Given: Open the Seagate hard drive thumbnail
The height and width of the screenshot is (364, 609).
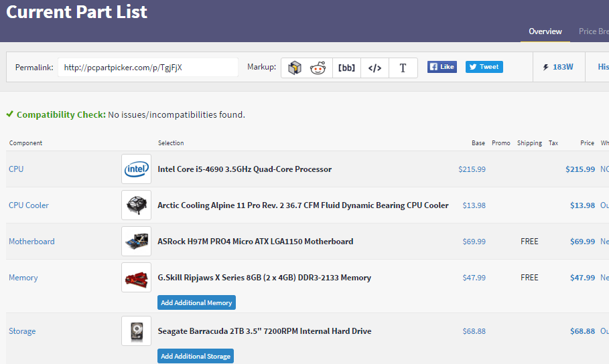Looking at the screenshot, I should 136,331.
